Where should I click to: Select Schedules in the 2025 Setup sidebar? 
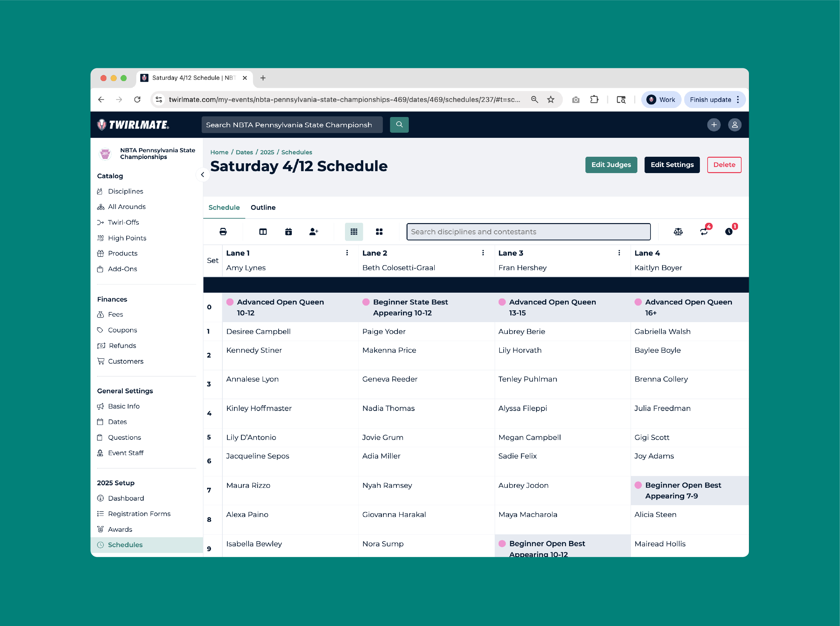(125, 545)
